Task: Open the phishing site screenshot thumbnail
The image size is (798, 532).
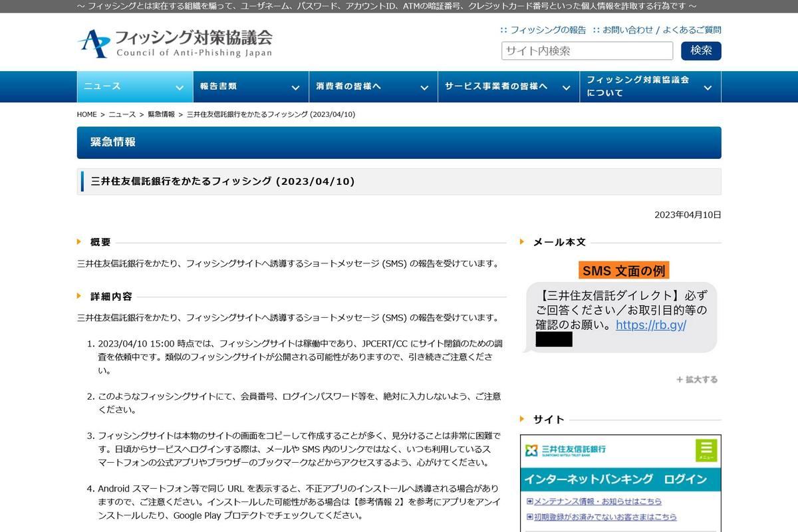Action: click(x=620, y=483)
